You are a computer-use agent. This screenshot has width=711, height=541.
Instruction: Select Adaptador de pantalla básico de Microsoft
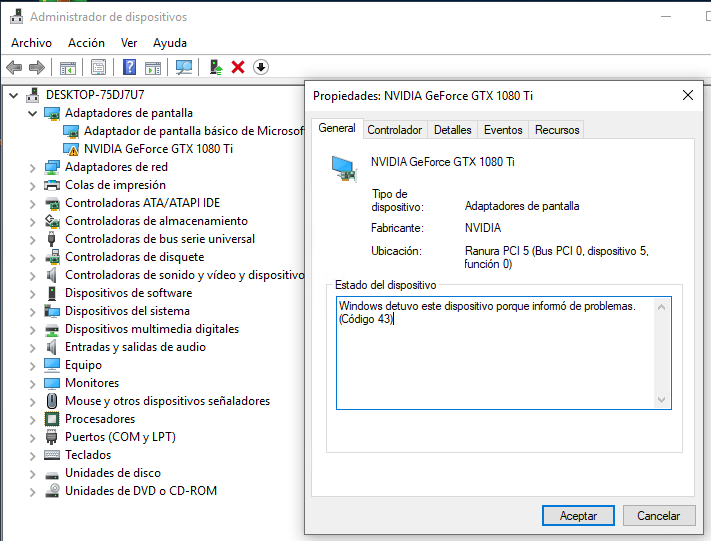(193, 131)
